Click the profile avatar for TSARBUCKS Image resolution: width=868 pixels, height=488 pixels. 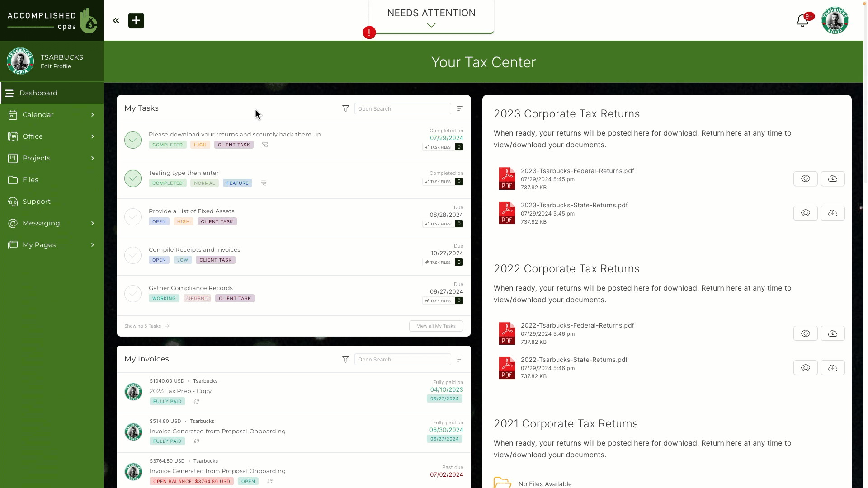click(x=20, y=61)
